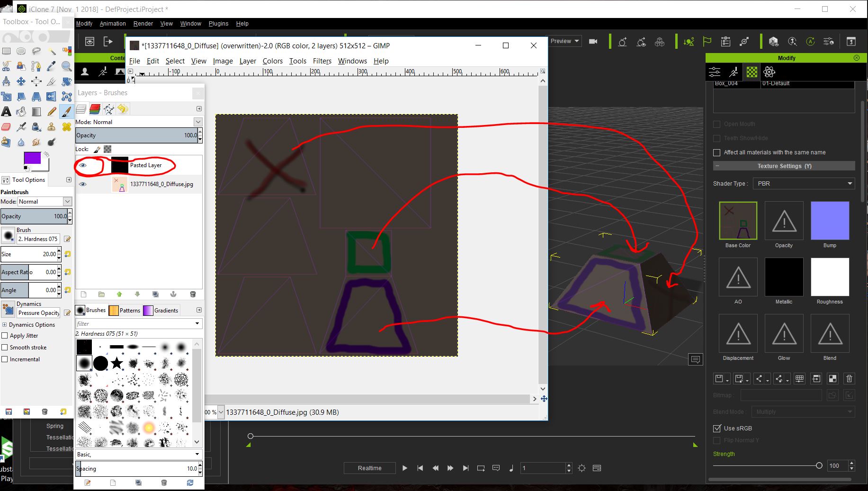
Task: Select the Color Picker eyedropper tool
Action: tap(52, 66)
